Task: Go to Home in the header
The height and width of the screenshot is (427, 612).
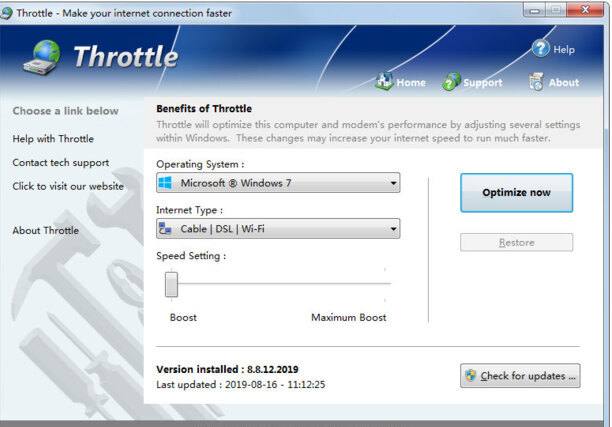Action: (x=411, y=83)
